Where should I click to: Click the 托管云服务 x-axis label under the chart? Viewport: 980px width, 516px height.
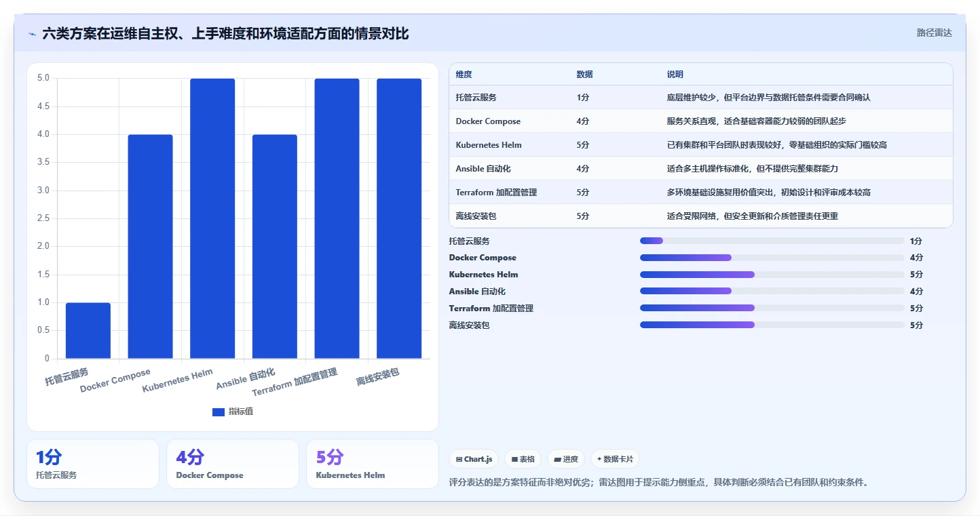click(x=67, y=377)
